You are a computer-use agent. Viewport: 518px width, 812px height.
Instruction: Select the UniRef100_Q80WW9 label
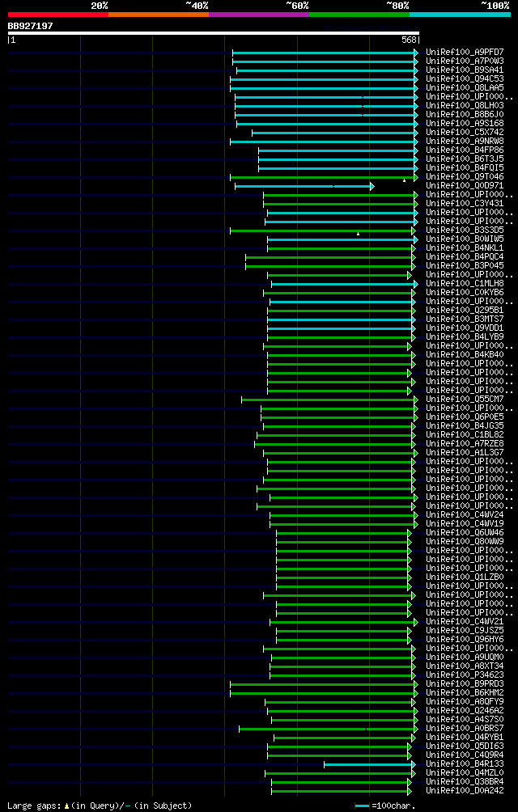(x=465, y=542)
